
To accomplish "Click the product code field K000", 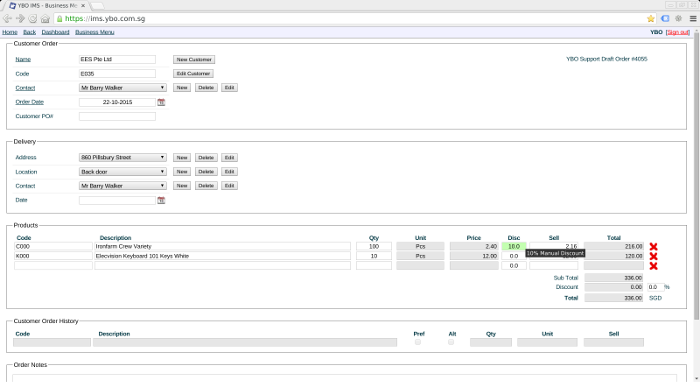I will coord(53,256).
